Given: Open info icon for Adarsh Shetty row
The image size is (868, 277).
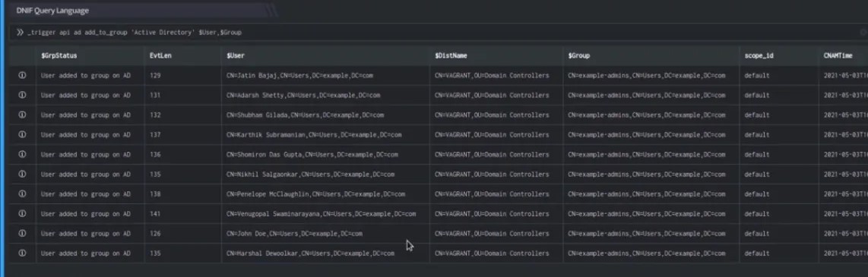Looking at the screenshot, I should coord(22,95).
